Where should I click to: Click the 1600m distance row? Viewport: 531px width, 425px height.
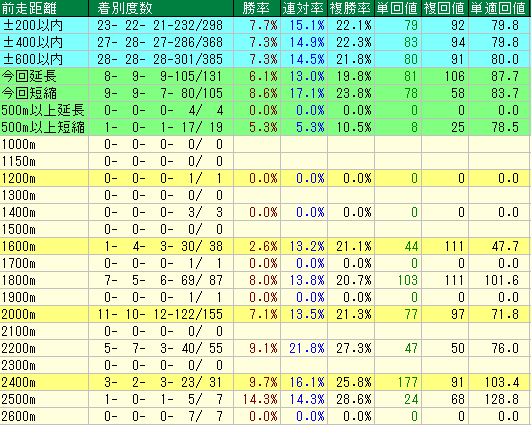pos(266,246)
